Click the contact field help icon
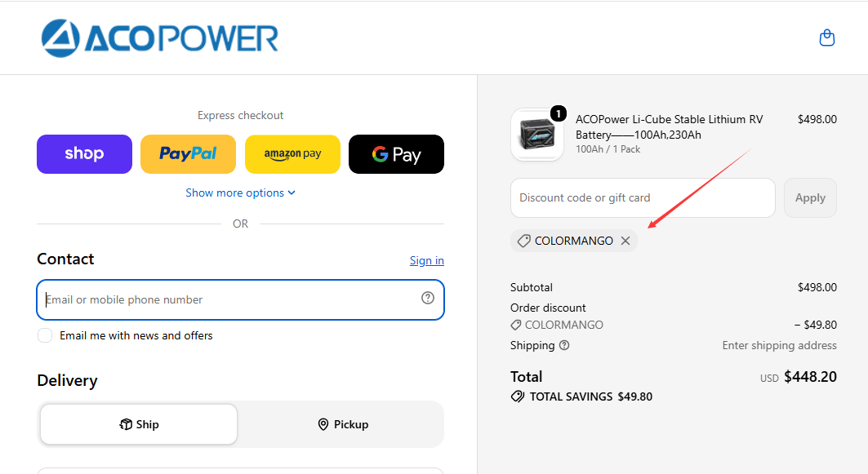The height and width of the screenshot is (474, 868). click(427, 298)
